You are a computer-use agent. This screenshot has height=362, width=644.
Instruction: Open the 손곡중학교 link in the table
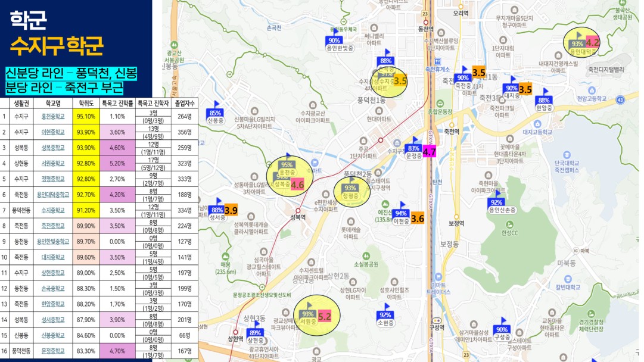53,289
